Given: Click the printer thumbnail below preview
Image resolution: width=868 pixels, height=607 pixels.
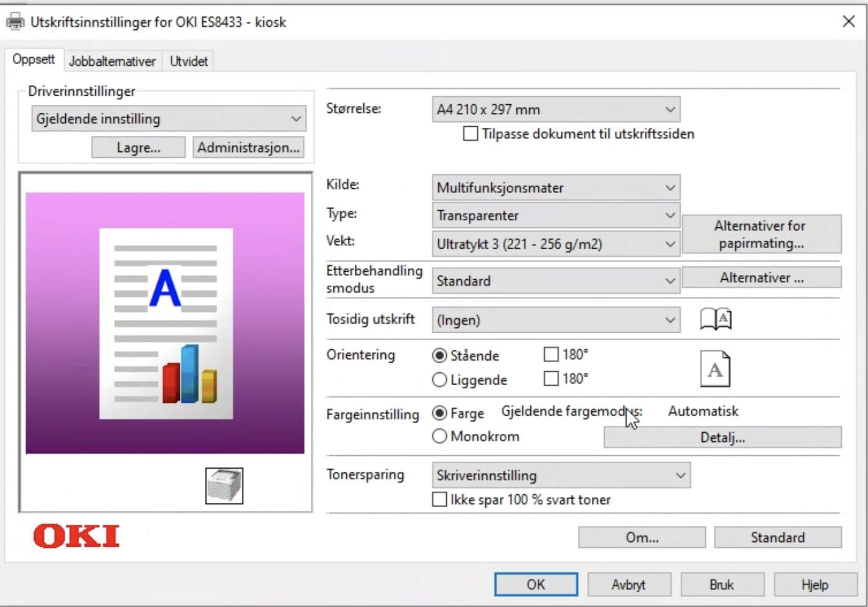Looking at the screenshot, I should point(224,486).
